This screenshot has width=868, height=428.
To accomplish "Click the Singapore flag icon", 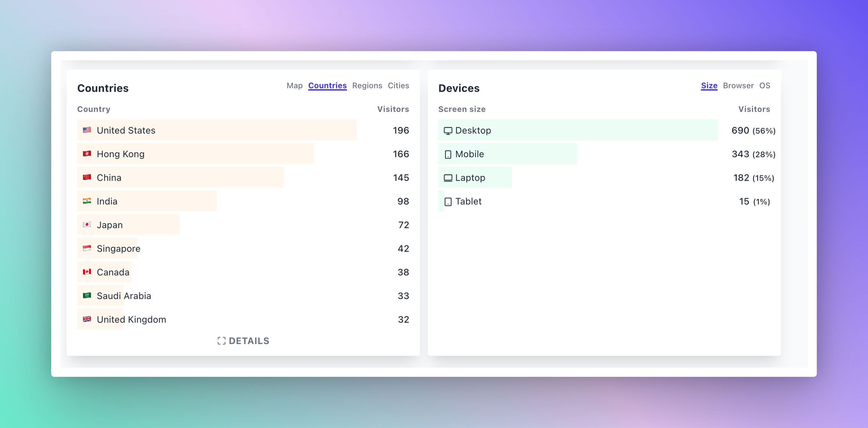I will click(x=87, y=248).
